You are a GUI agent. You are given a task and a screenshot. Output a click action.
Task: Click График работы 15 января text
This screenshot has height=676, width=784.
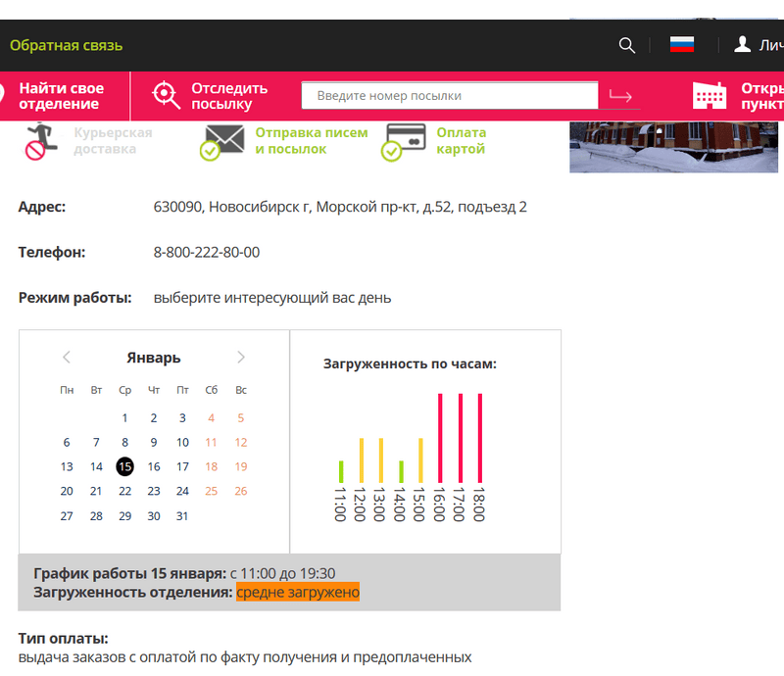[x=129, y=573]
